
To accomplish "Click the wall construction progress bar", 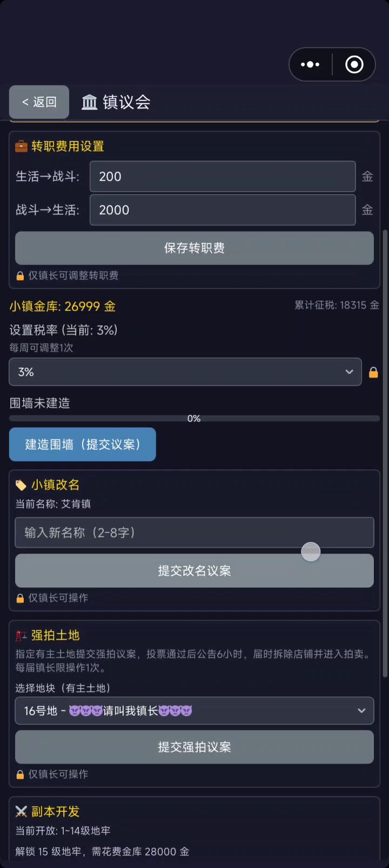I will pos(194,418).
